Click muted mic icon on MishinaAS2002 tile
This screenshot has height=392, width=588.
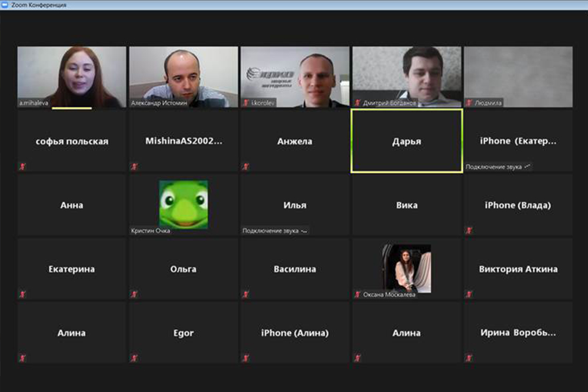134,166
